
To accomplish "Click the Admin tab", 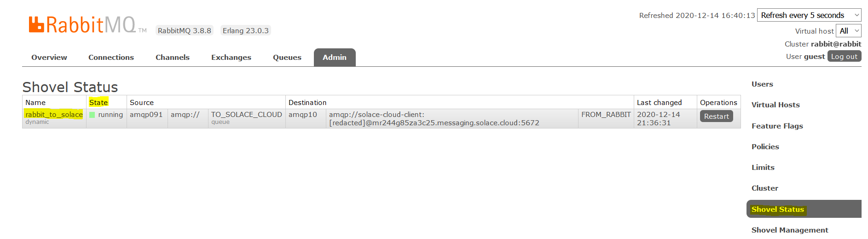I will point(335,58).
